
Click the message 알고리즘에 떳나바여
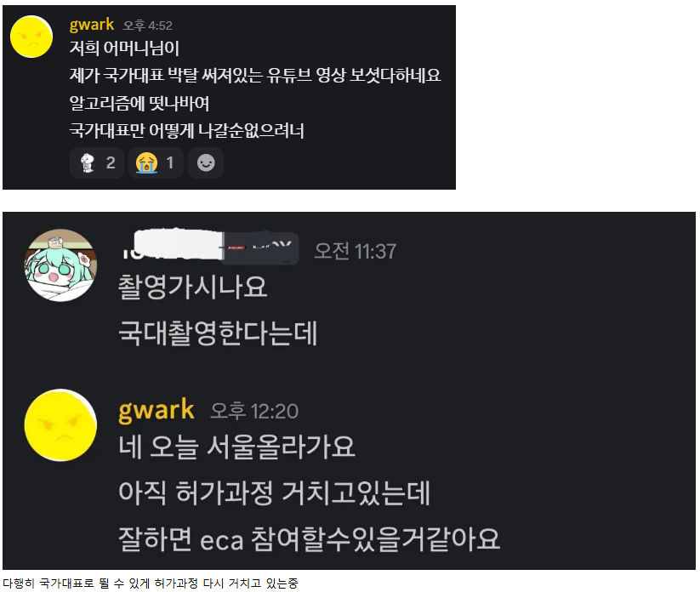(139, 104)
